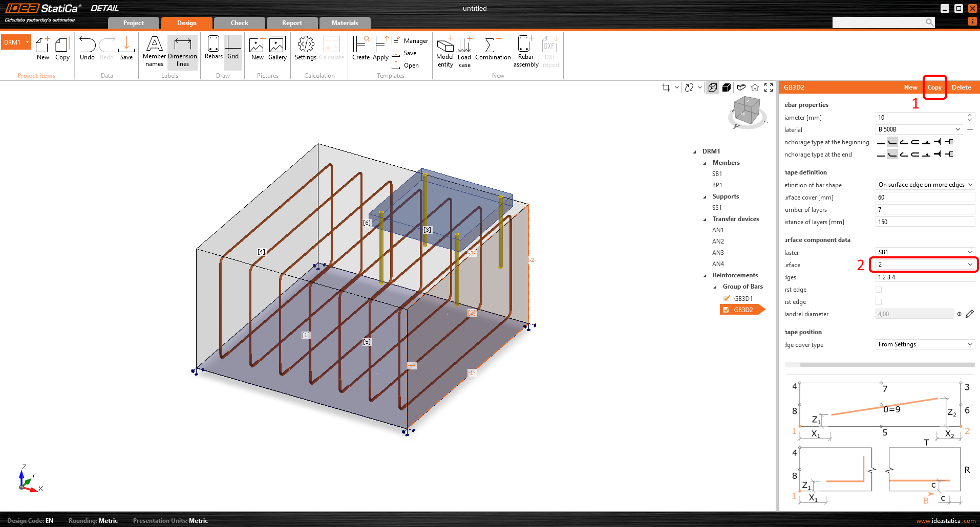Open the Material dropdown B 500B
Image resolution: width=980 pixels, height=527 pixels.
point(919,129)
